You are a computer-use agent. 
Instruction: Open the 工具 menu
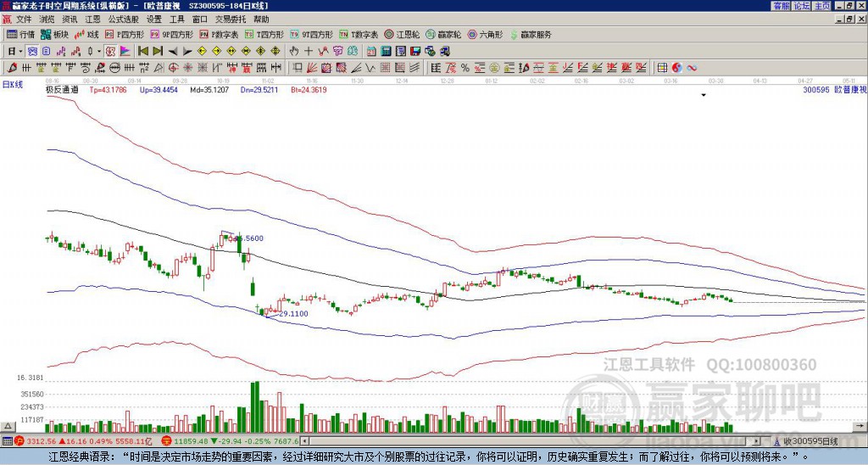[176, 20]
